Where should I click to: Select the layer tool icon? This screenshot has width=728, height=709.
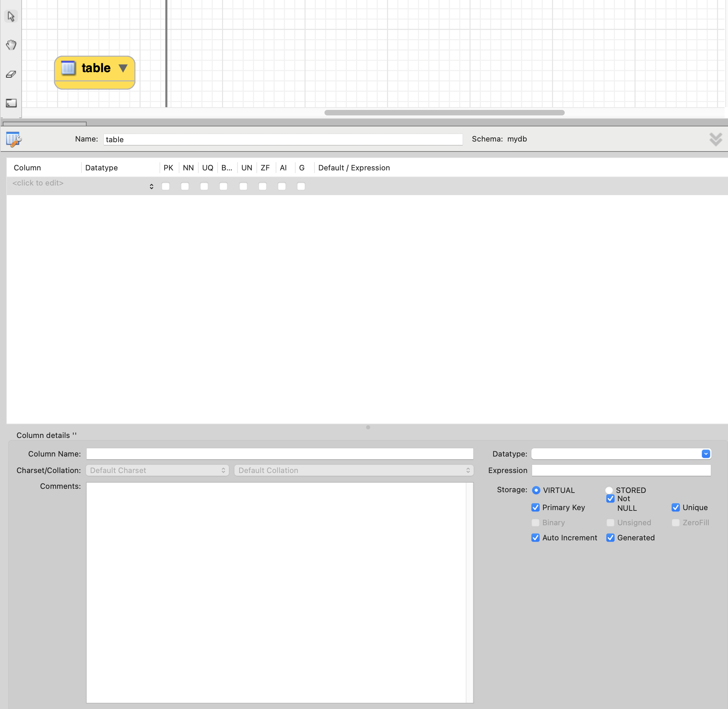[x=11, y=103]
